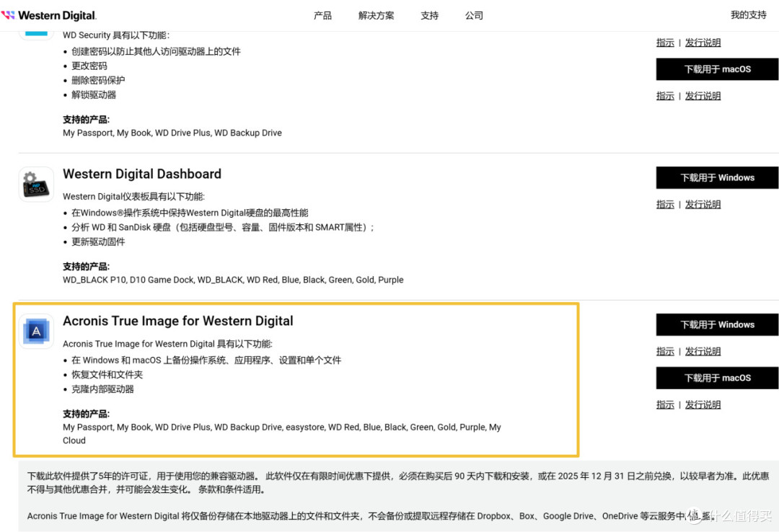Open 我的支持 in the header
The width and height of the screenshot is (779, 532).
tap(748, 15)
